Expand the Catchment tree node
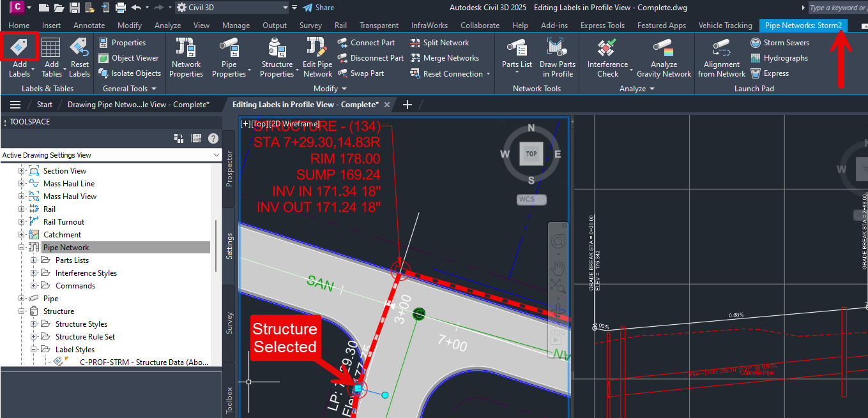Image resolution: width=868 pixels, height=418 pixels. [x=21, y=235]
